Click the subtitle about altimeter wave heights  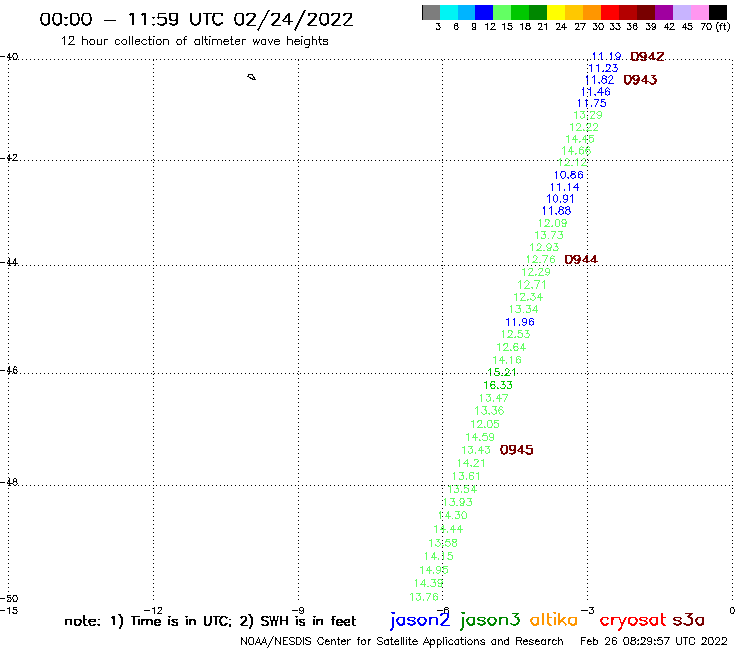(x=194, y=41)
